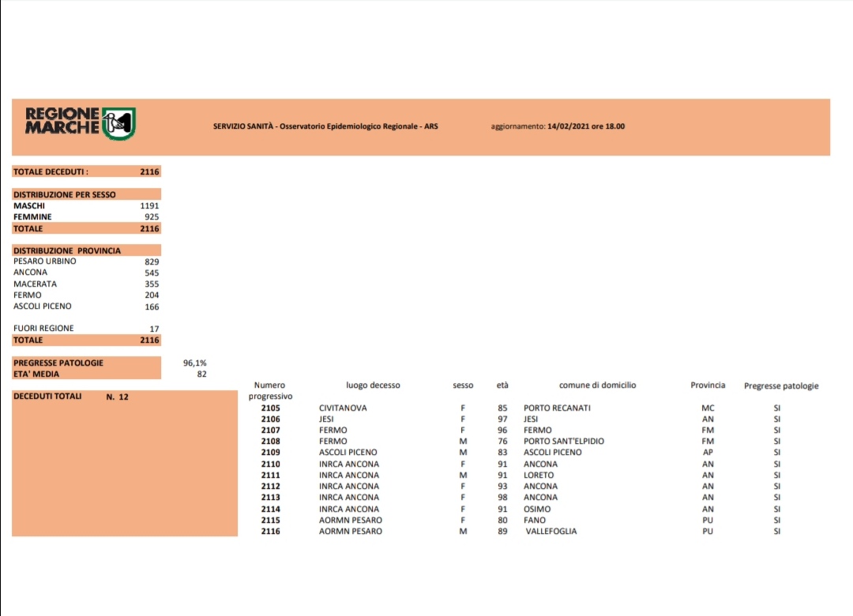853x616 pixels.
Task: Click the AP province code
Action: pyautogui.click(x=708, y=453)
